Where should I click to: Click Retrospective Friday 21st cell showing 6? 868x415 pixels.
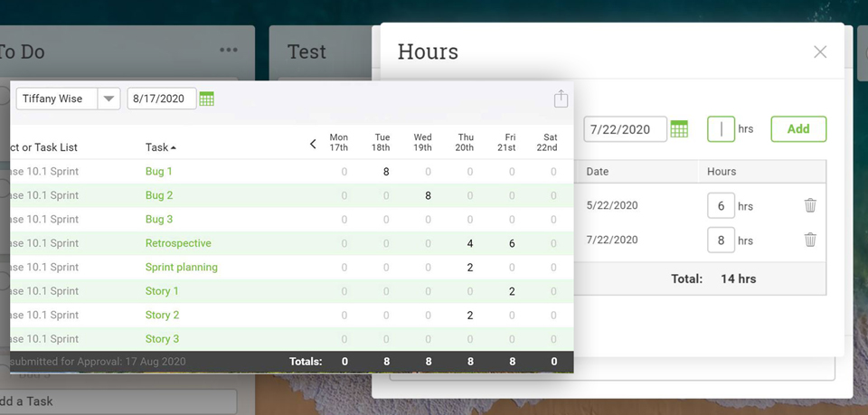pyautogui.click(x=512, y=243)
